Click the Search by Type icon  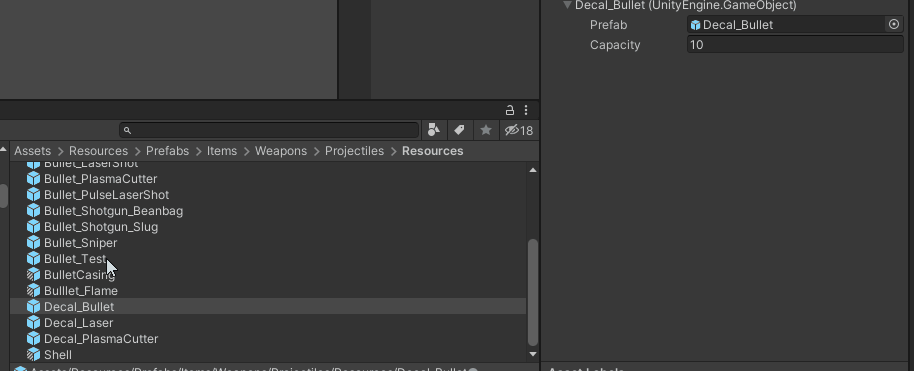click(434, 130)
